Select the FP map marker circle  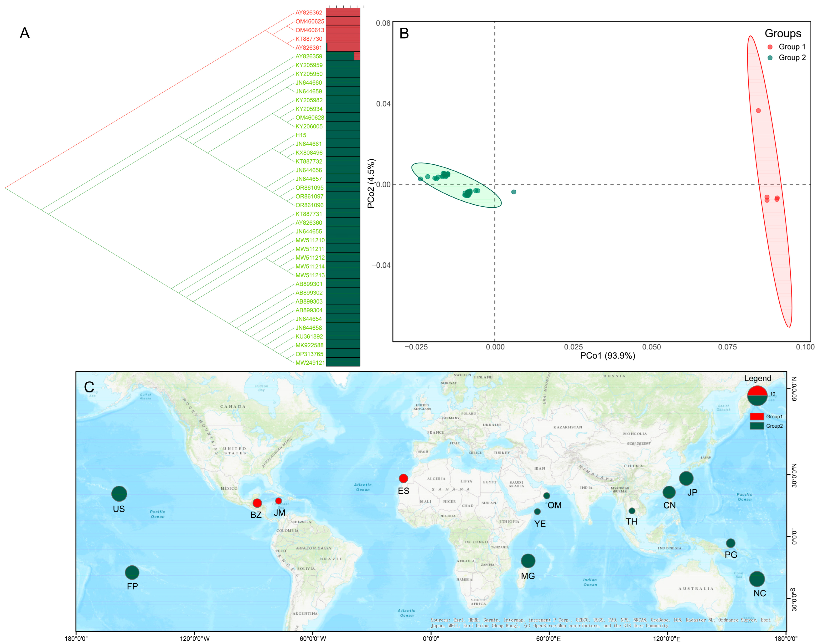click(132, 572)
